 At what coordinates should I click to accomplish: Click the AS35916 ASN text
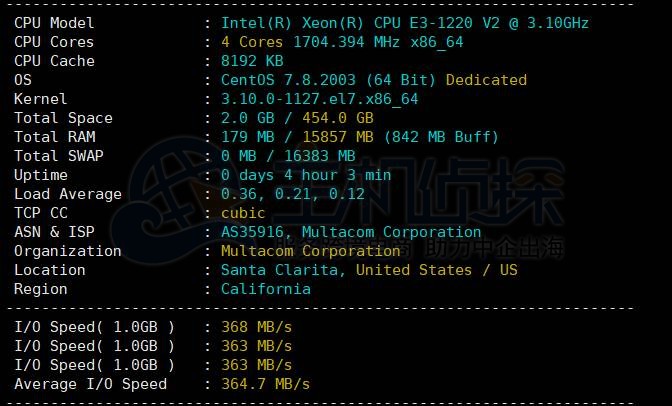(x=256, y=232)
